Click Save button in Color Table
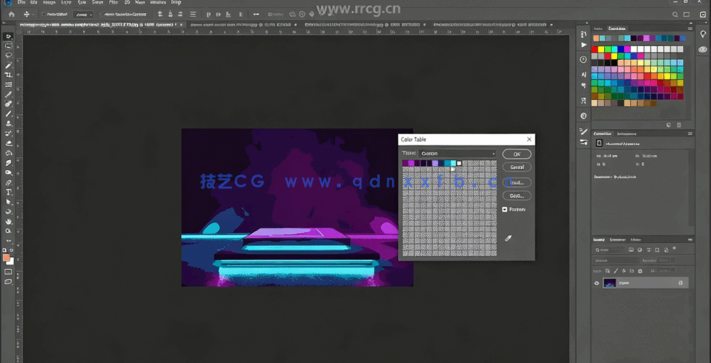Viewport: 711px width, 363px height. [517, 196]
